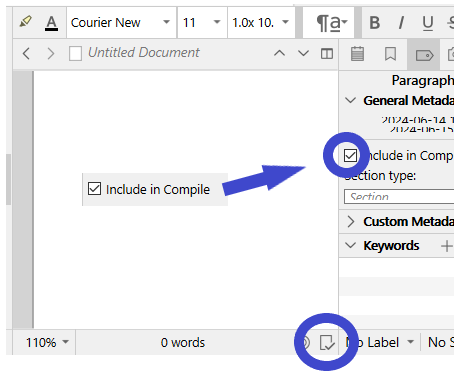This screenshot has height=379, width=462.
Task: Open the inspector Metadata tag tab
Action: pos(424,55)
